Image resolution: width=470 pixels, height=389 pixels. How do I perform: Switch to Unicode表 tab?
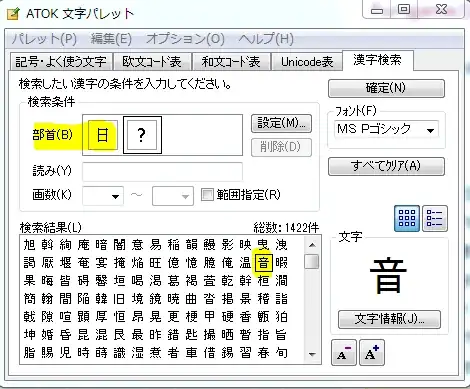pyautogui.click(x=307, y=62)
